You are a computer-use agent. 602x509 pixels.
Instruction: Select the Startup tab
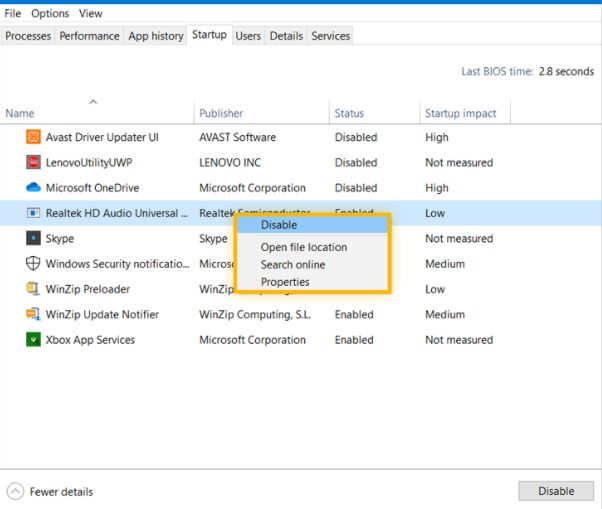(x=209, y=35)
